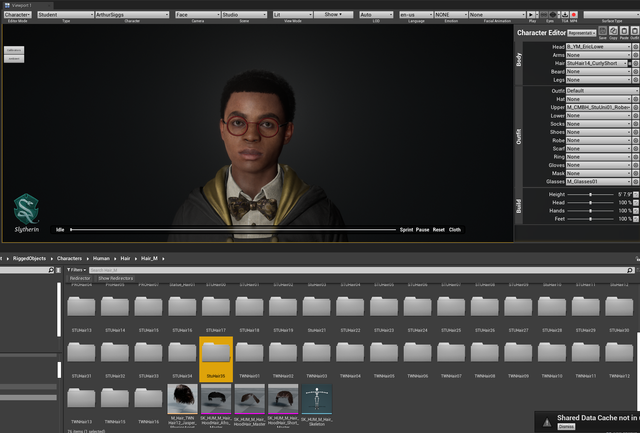640x433 pixels.
Task: Click the animation timeline scrubber bar
Action: (x=233, y=230)
